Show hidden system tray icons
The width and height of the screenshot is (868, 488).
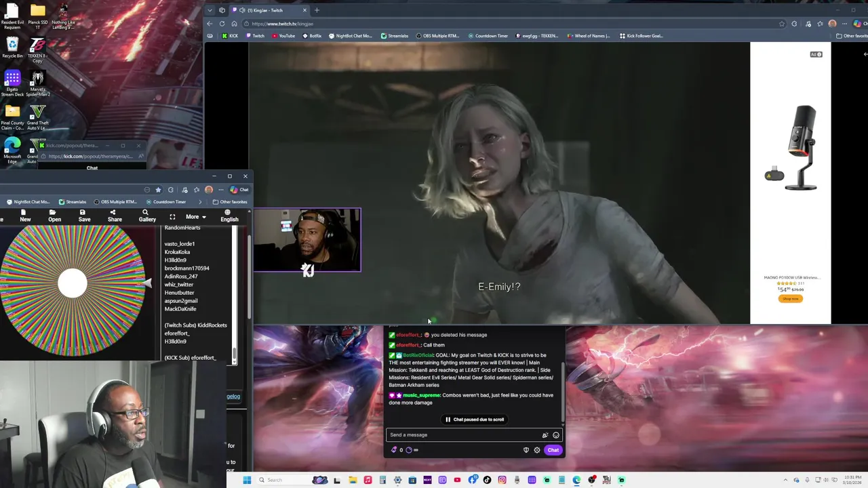pyautogui.click(x=785, y=480)
